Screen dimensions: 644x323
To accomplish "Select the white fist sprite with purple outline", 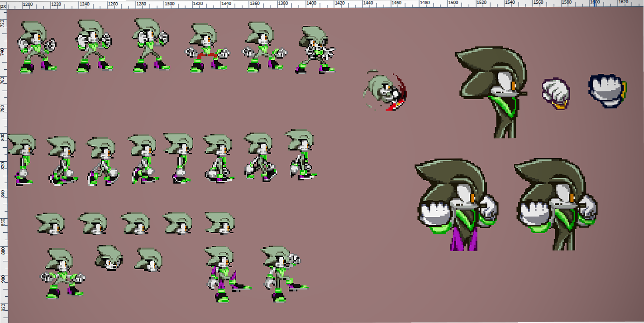I will coord(556,93).
